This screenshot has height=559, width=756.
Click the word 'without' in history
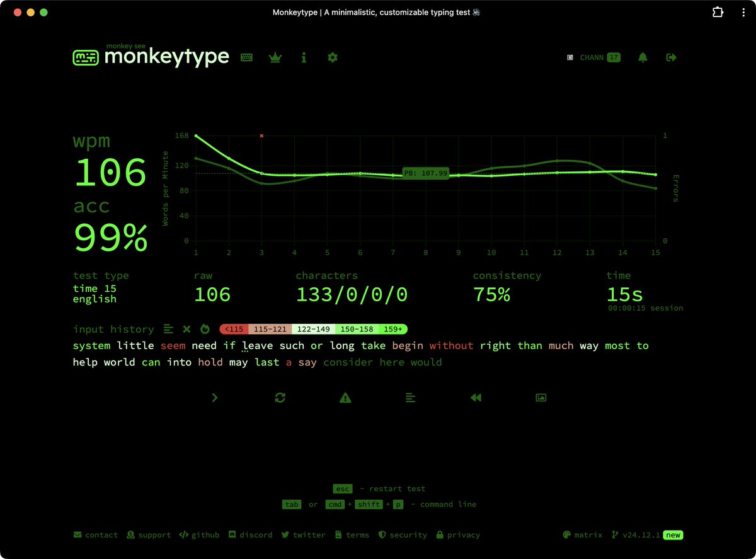click(x=451, y=345)
